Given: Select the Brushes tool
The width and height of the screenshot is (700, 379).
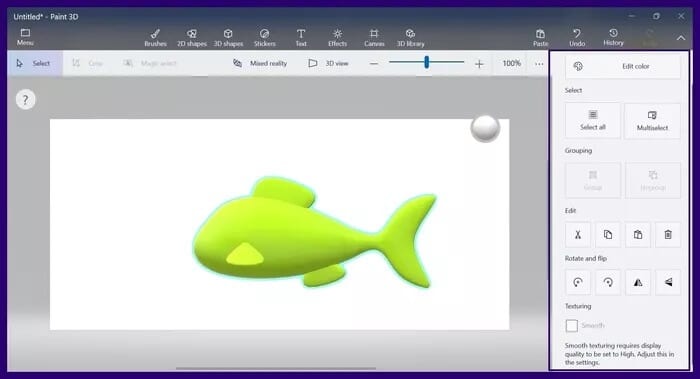Looking at the screenshot, I should pos(155,37).
